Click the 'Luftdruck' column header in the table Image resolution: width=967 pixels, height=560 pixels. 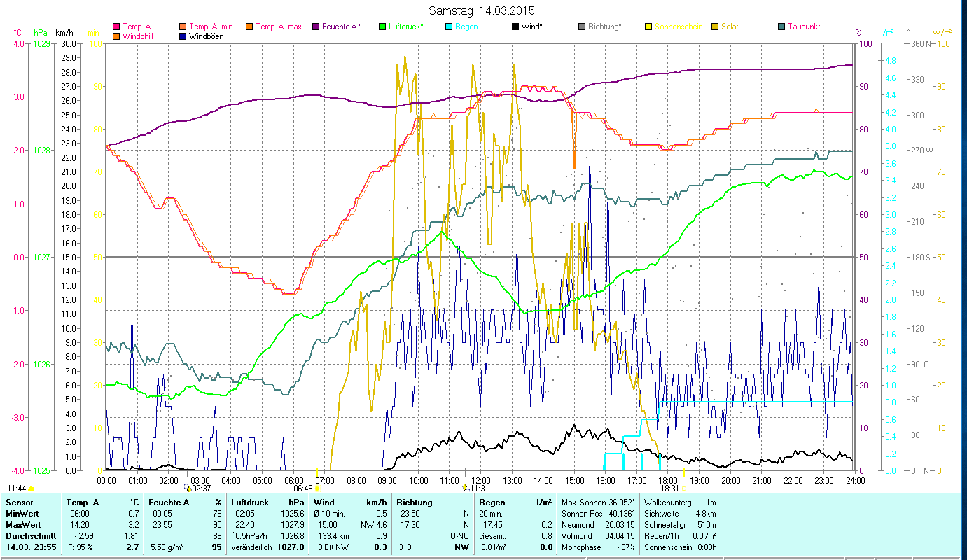click(251, 503)
